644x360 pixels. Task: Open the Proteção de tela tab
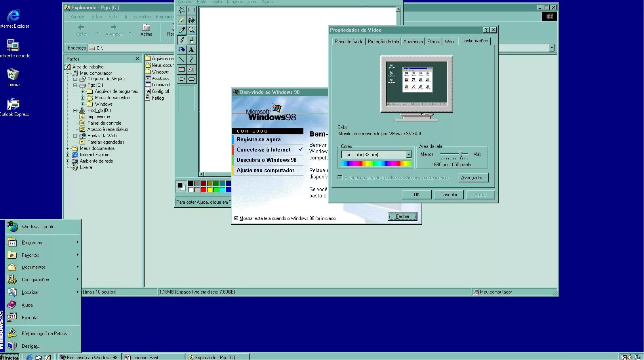pos(383,42)
